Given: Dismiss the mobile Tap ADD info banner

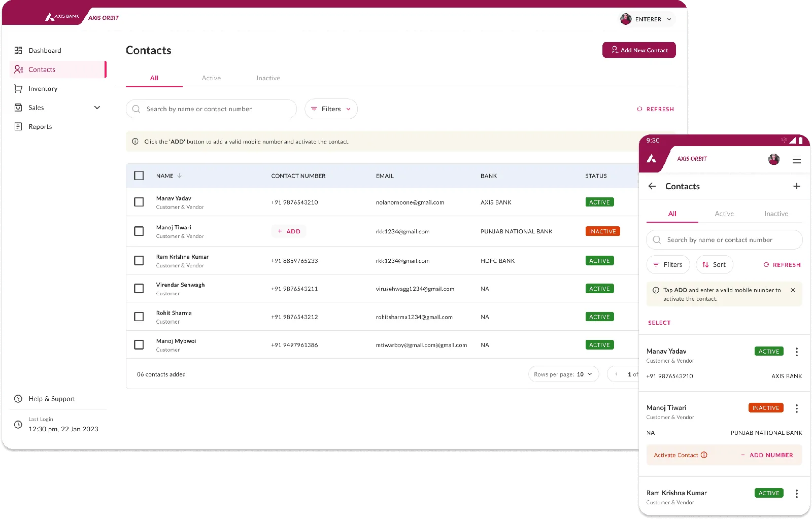Looking at the screenshot, I should click(x=793, y=290).
